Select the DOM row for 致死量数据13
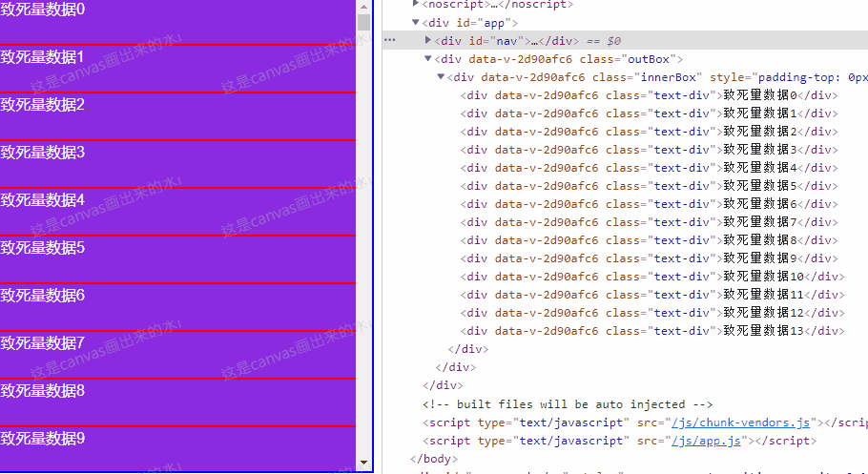 652,331
